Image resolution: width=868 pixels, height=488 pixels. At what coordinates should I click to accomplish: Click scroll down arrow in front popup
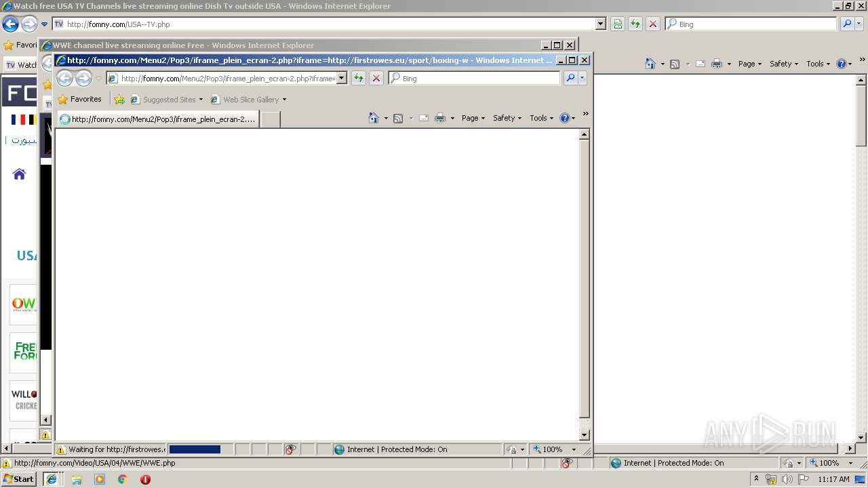[584, 435]
